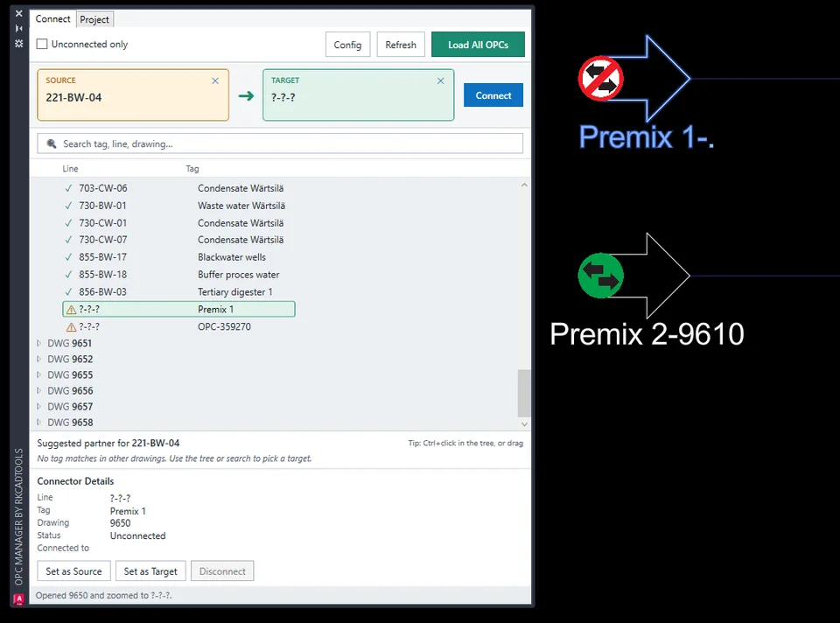
Task: Enable the Unconnected only checkbox
Action: point(42,44)
